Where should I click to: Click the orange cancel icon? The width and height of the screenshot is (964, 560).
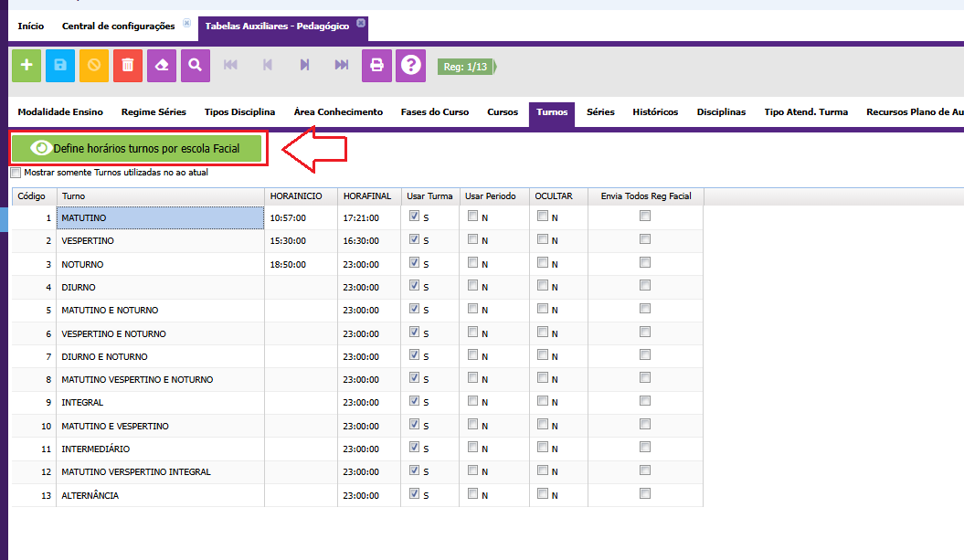click(x=94, y=65)
